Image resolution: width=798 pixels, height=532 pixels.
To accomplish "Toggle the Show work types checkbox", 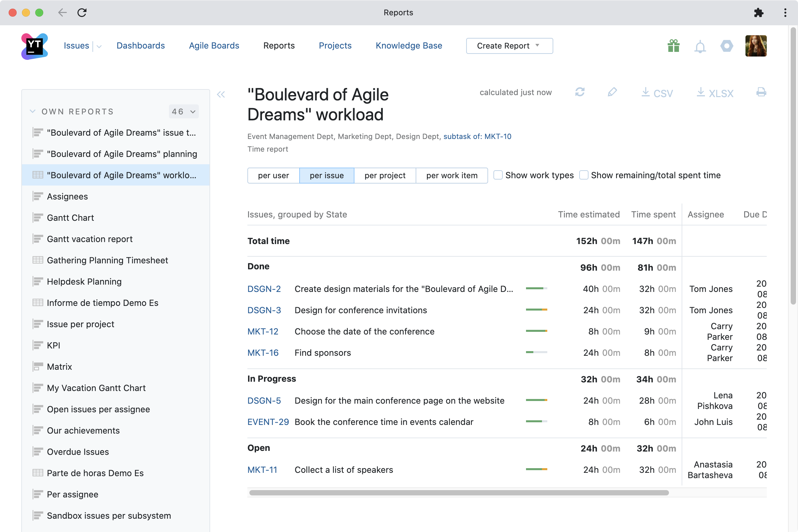I will [x=497, y=175].
